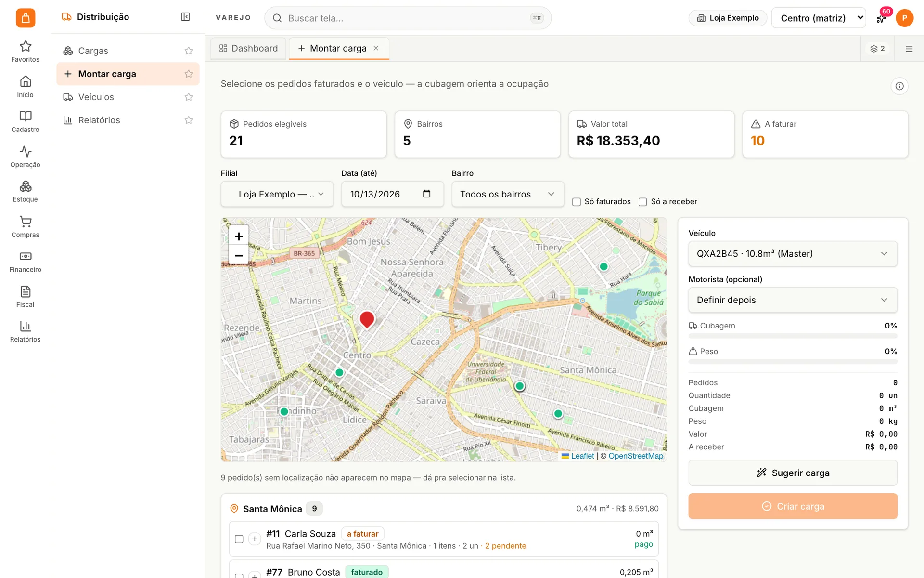The image size is (924, 578).
Task: Open the Cadastro section
Action: [25, 121]
